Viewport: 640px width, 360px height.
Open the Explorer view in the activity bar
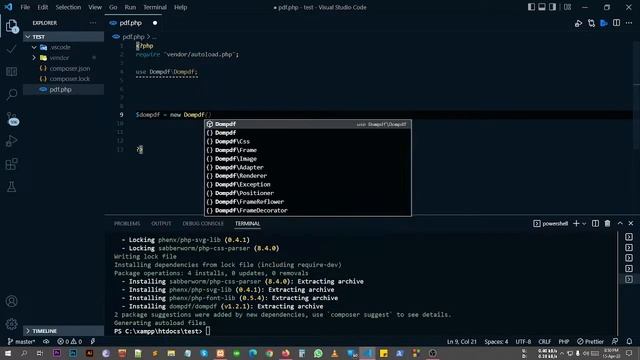(x=11, y=26)
